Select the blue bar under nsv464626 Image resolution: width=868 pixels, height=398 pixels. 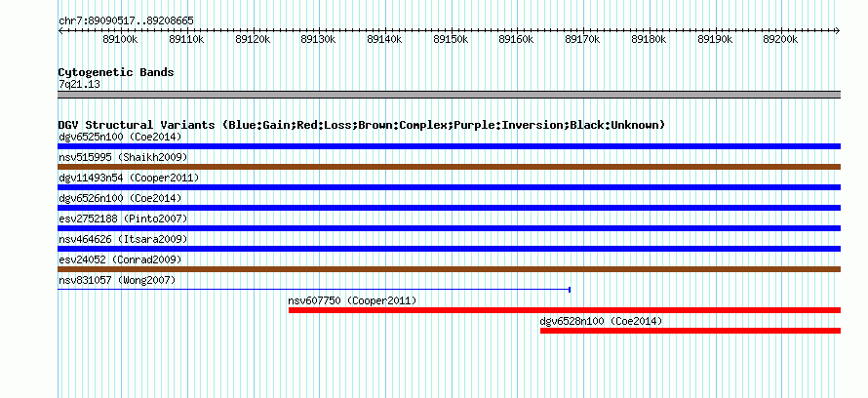tap(449, 249)
